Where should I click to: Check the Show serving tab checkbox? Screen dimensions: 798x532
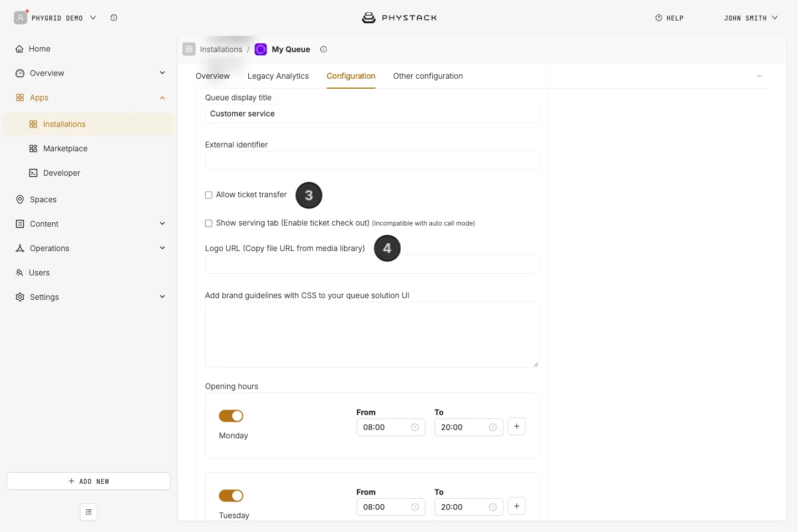209,223
